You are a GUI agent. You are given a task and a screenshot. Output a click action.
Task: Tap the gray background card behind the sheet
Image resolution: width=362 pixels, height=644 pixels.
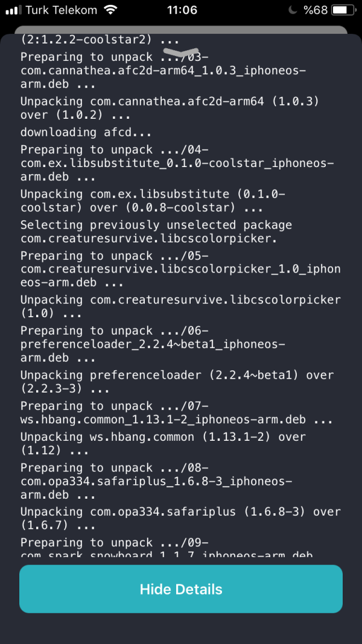click(x=181, y=30)
